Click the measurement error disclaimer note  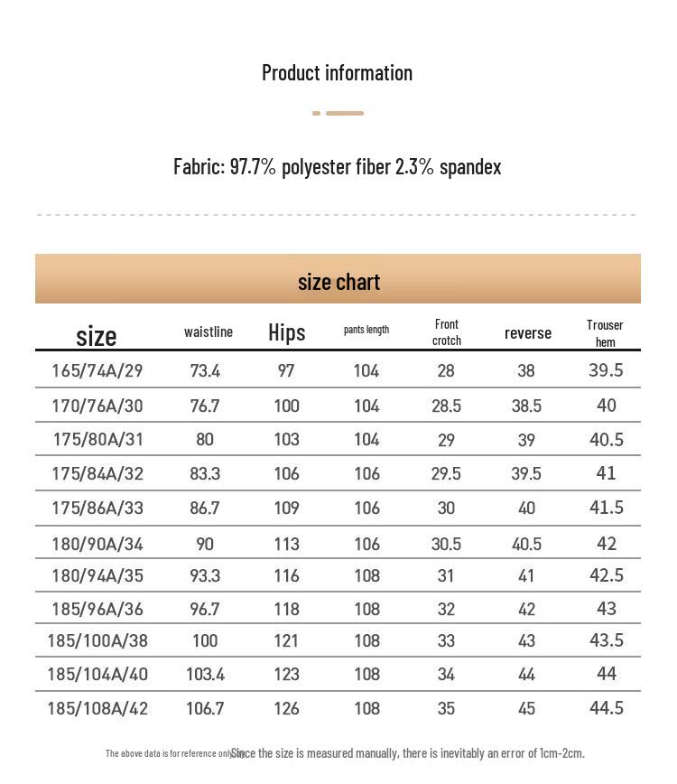pyautogui.click(x=408, y=752)
